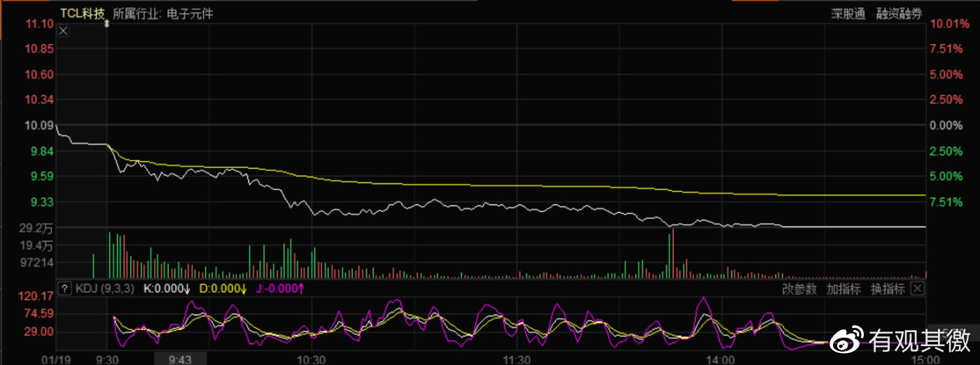980x365 pixels.
Task: Open the 深股通 link
Action: 848,13
